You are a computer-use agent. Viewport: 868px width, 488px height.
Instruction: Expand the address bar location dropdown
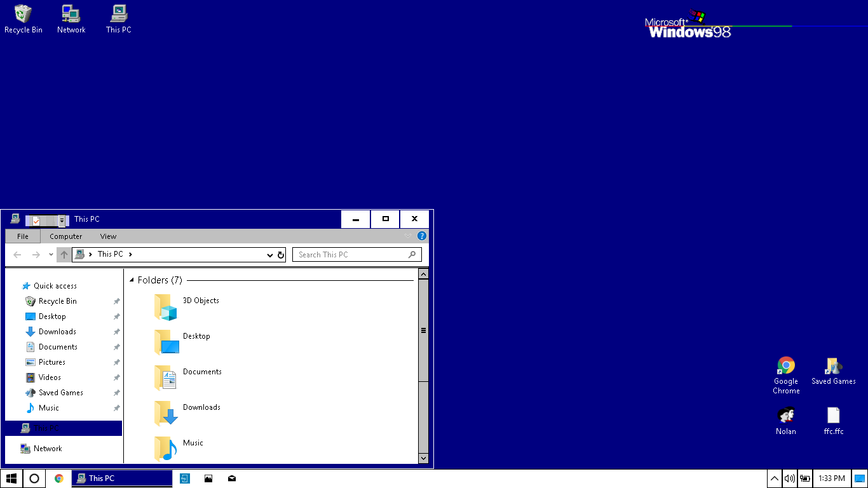point(270,254)
